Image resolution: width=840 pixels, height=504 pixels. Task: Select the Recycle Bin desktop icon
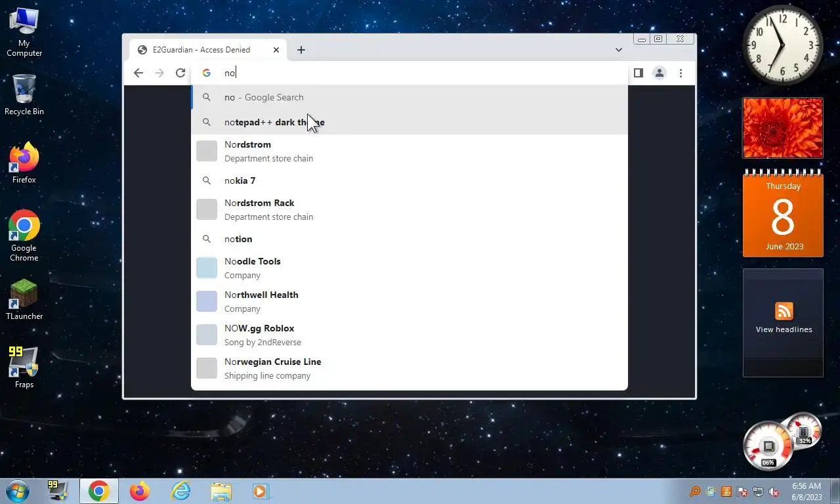[24, 94]
